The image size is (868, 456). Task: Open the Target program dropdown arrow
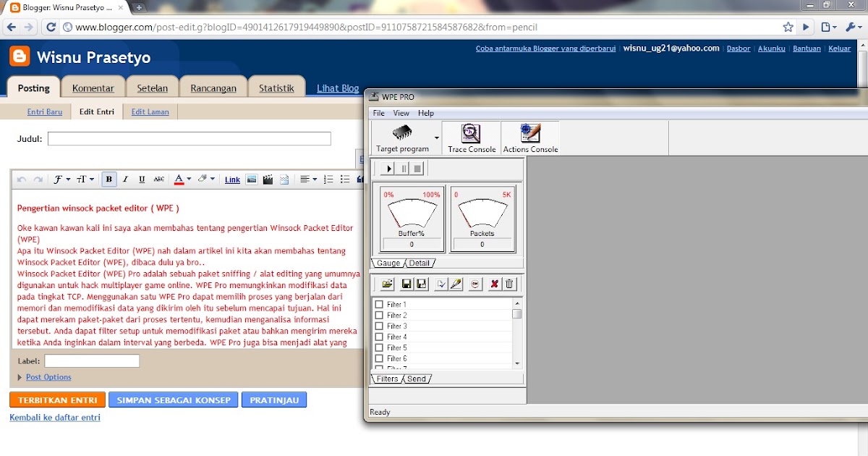click(436, 138)
